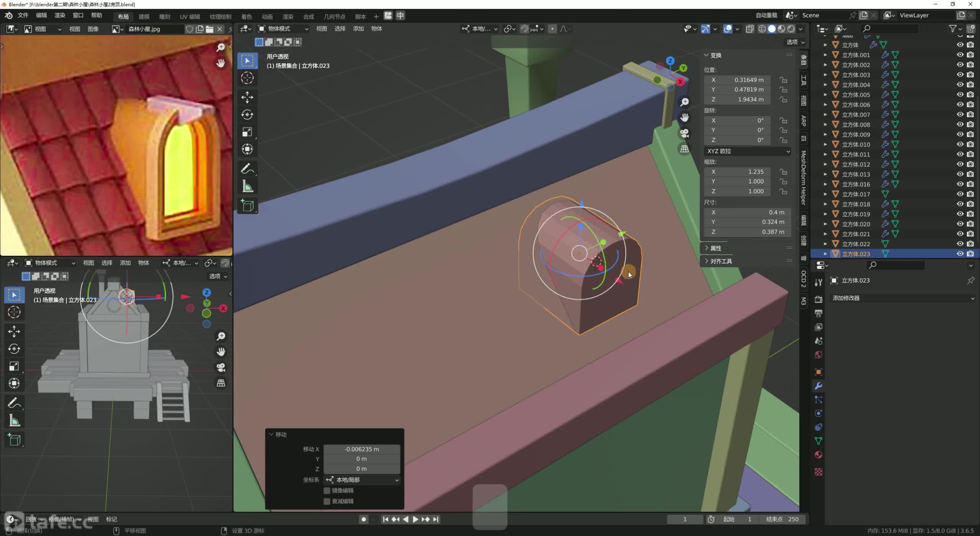Click the pan hand icon in main viewport
The image size is (980, 536).
pyautogui.click(x=684, y=118)
